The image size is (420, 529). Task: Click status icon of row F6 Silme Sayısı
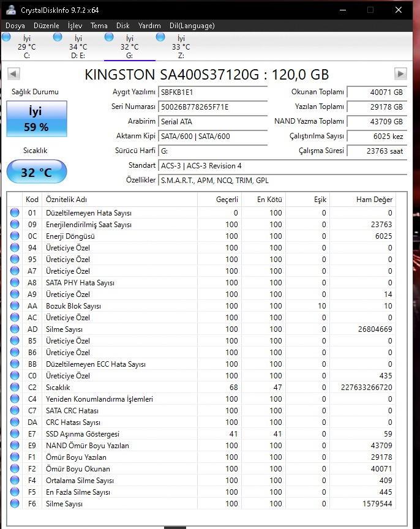(x=15, y=503)
